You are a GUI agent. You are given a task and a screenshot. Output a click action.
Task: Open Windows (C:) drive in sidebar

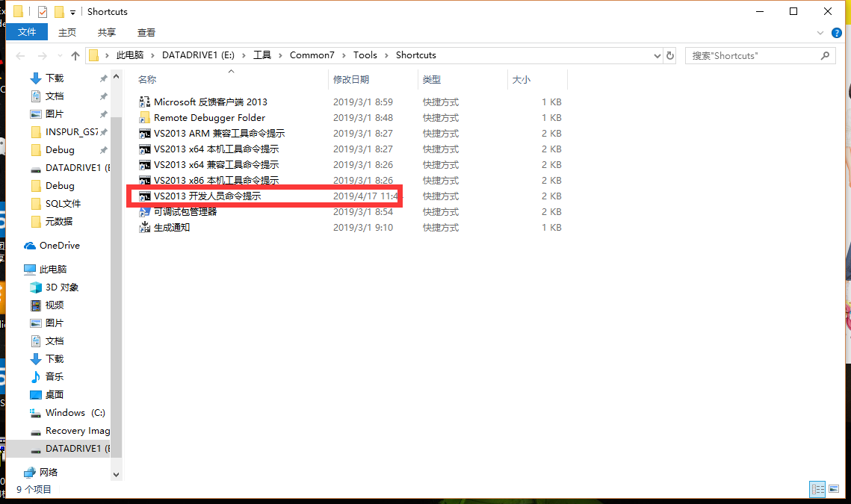[x=75, y=412]
